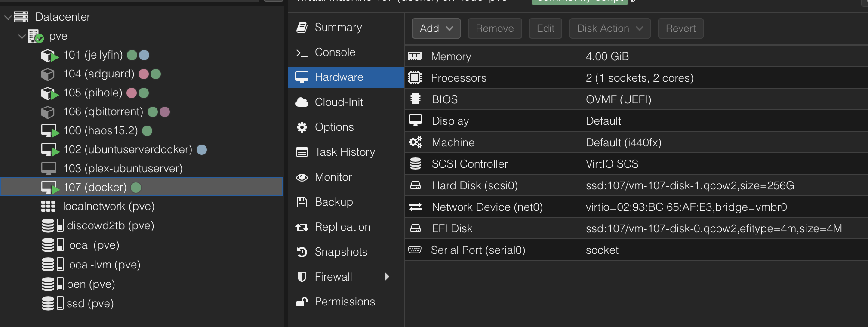
Task: Click the Summary book icon
Action: pyautogui.click(x=302, y=28)
